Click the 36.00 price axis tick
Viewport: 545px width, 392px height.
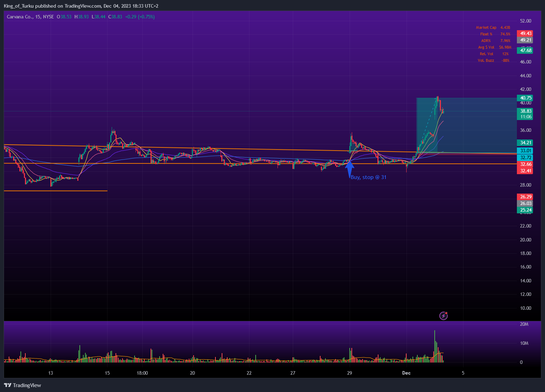tap(526, 130)
